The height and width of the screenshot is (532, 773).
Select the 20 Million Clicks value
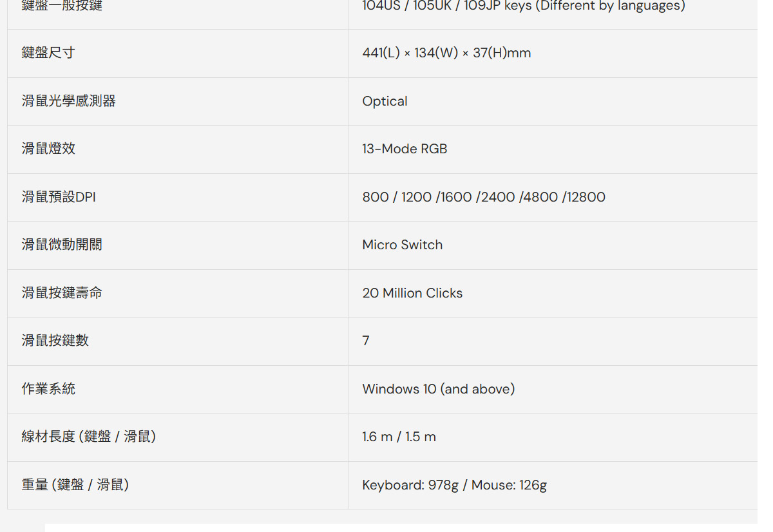click(412, 293)
